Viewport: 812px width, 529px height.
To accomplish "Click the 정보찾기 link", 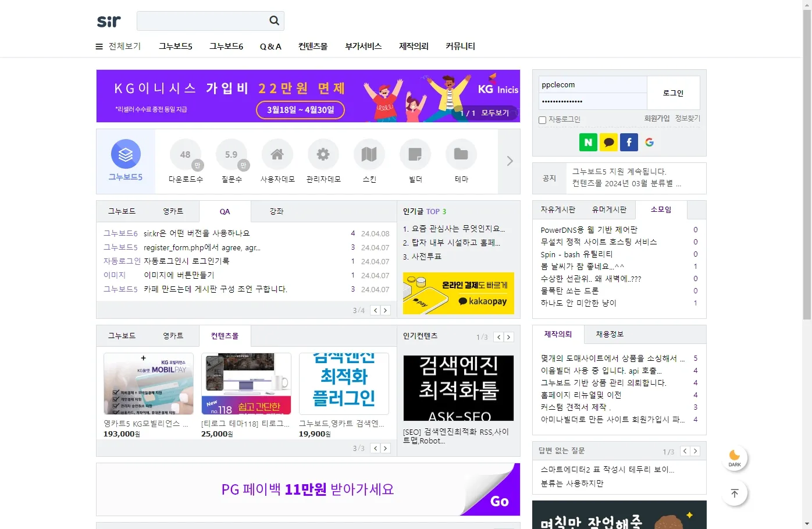I will point(688,118).
